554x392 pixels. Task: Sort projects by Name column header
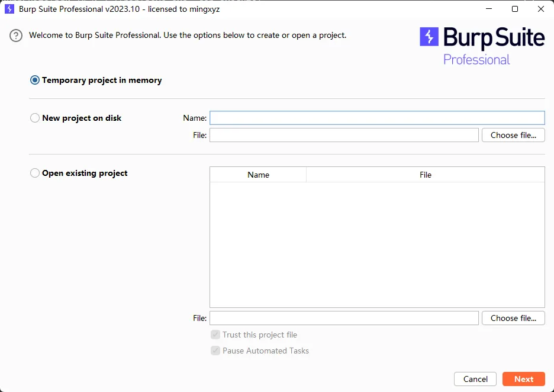(x=258, y=175)
